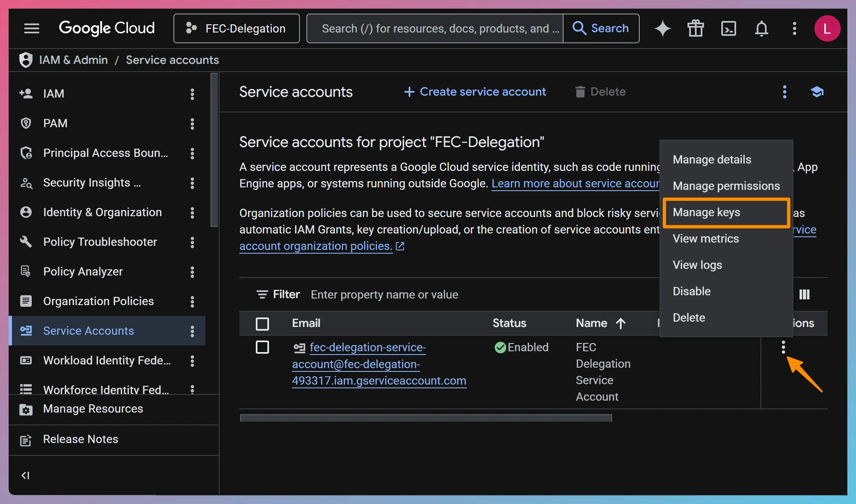This screenshot has width=856, height=504.
Task: Check the select-all checkbox in header
Action: coord(262,324)
